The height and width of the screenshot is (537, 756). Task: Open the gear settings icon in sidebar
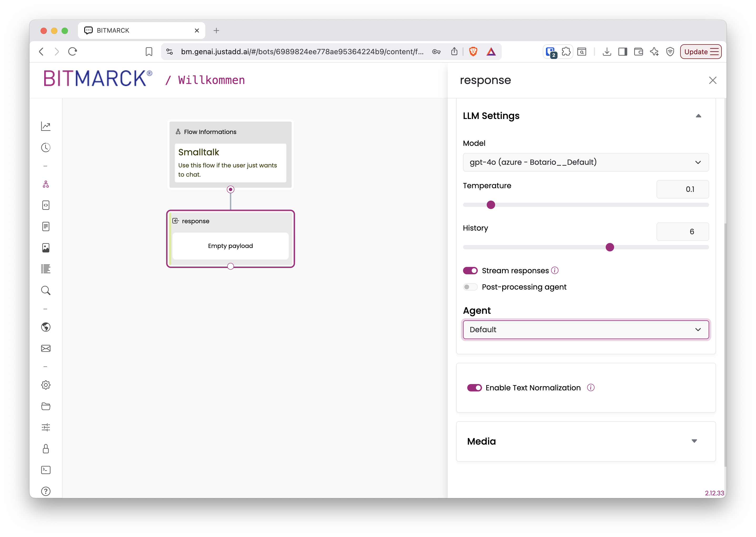(46, 385)
